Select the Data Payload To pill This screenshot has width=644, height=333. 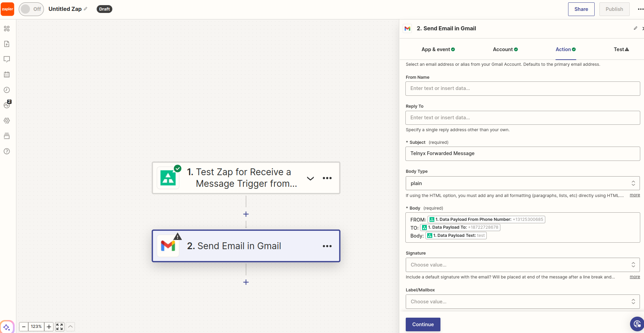(x=460, y=227)
